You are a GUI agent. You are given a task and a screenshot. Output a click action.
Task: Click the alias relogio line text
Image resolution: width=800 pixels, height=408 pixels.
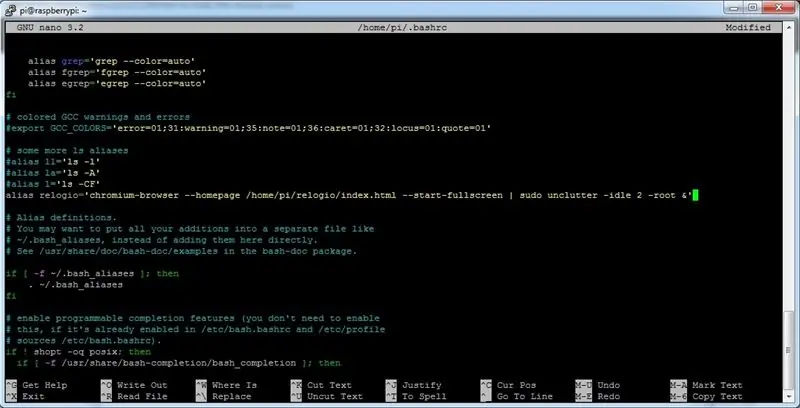[349, 195]
